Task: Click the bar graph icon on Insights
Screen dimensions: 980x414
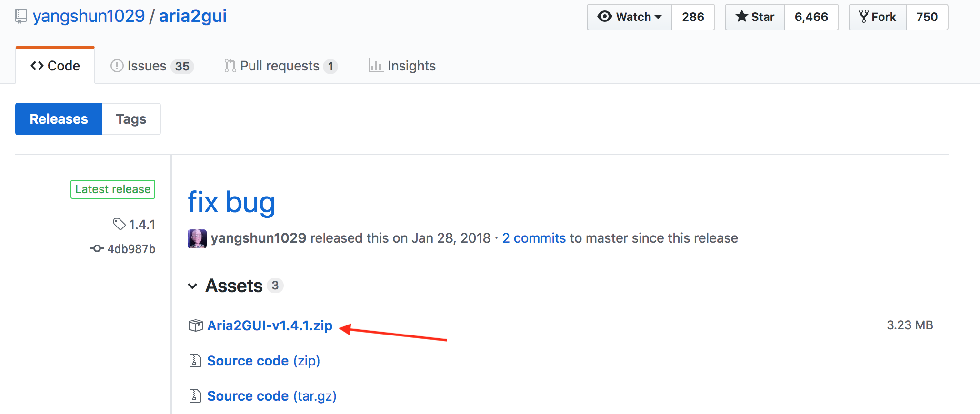Action: coord(376,66)
